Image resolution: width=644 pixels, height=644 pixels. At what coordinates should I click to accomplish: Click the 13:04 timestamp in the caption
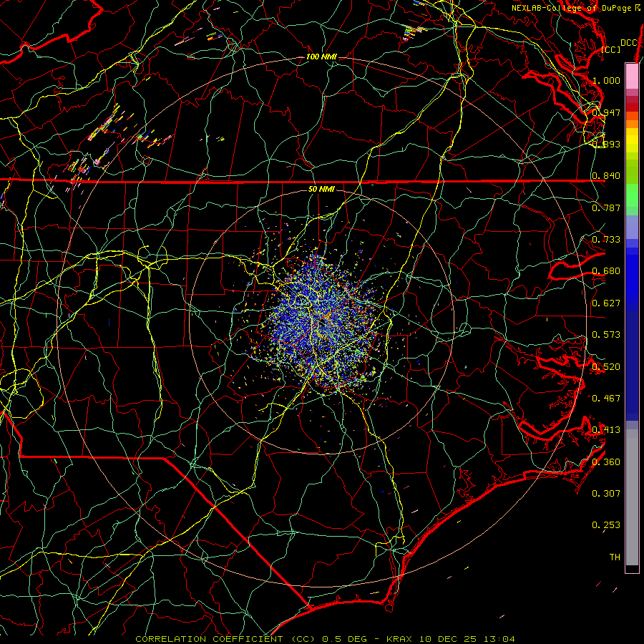coord(499,639)
